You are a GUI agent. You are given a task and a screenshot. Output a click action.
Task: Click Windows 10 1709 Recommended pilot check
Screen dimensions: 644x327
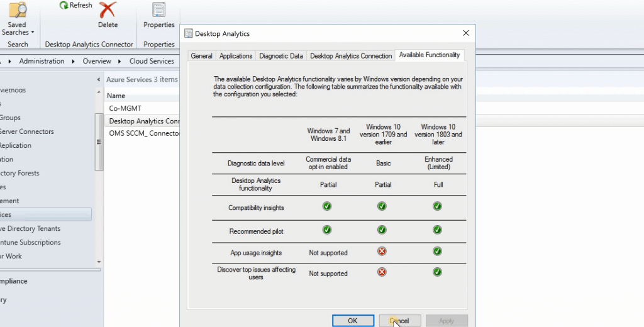coord(382,230)
